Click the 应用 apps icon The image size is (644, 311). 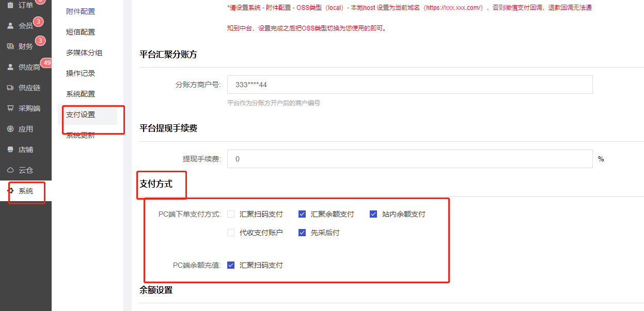pos(10,129)
